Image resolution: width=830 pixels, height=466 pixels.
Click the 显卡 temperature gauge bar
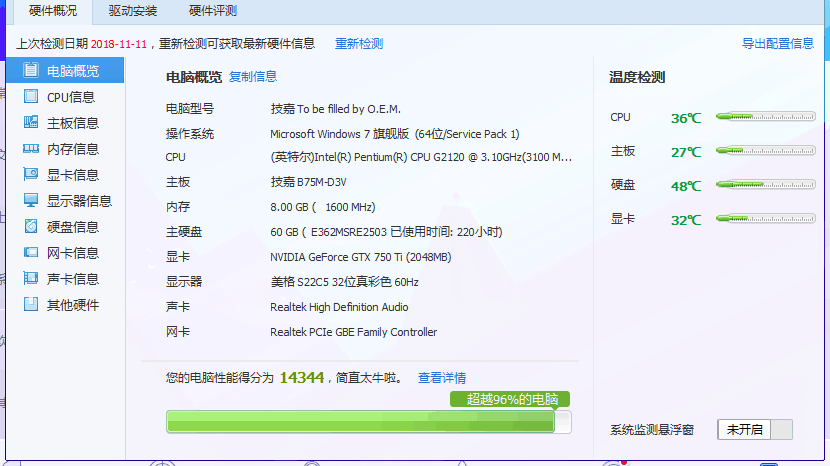[765, 218]
